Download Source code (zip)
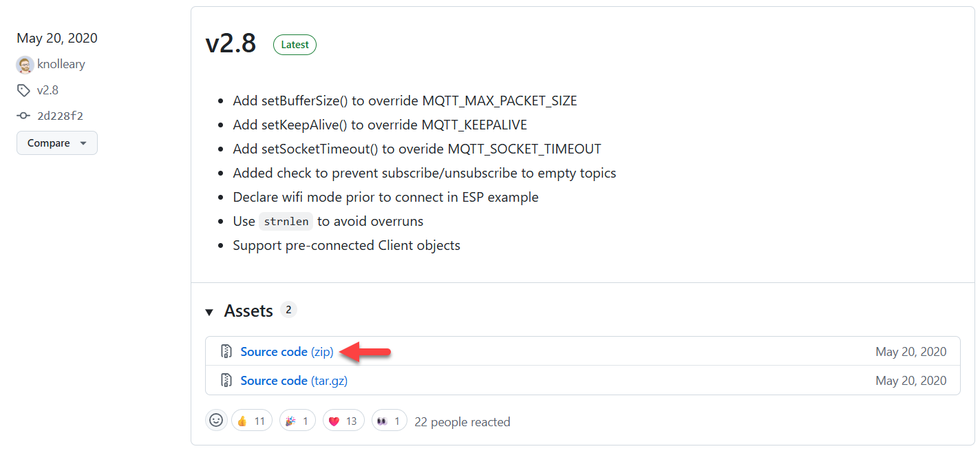Screen dimensions: 980x451 [x=287, y=352]
